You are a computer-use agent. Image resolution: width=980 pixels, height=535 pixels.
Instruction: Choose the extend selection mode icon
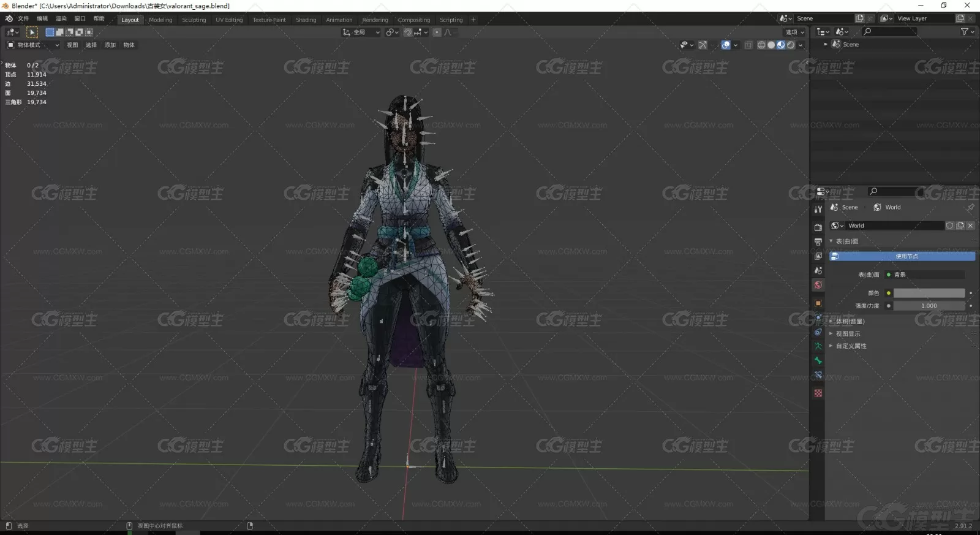[60, 32]
